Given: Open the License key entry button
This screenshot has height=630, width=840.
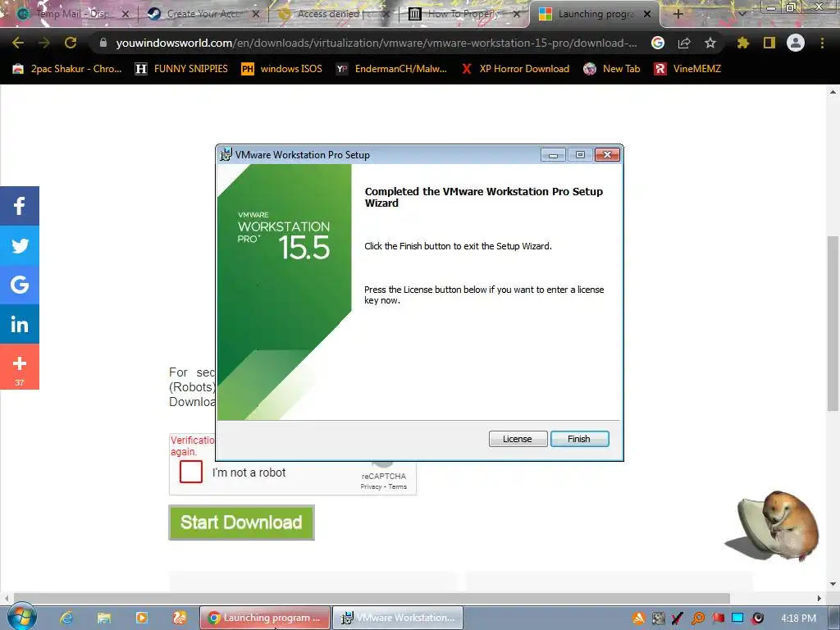Looking at the screenshot, I should point(517,439).
